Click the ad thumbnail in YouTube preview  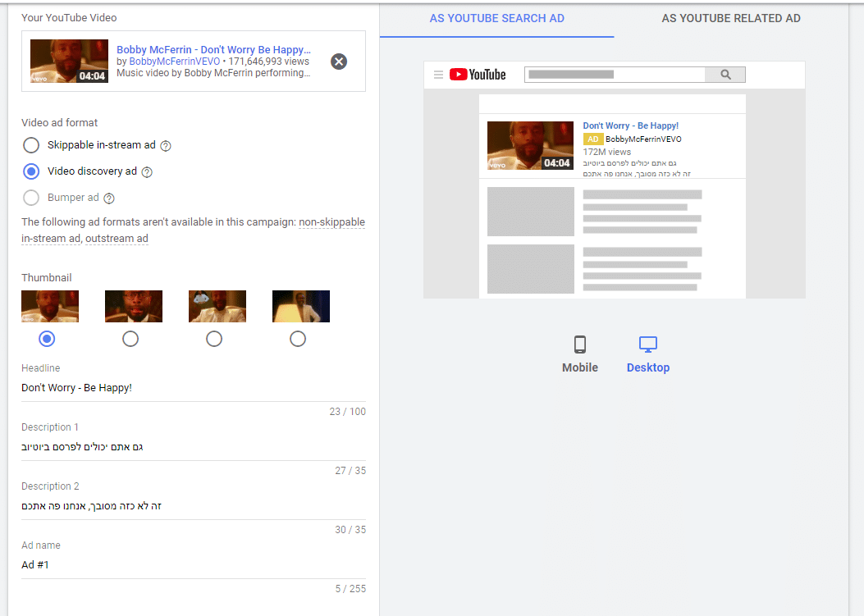(531, 145)
